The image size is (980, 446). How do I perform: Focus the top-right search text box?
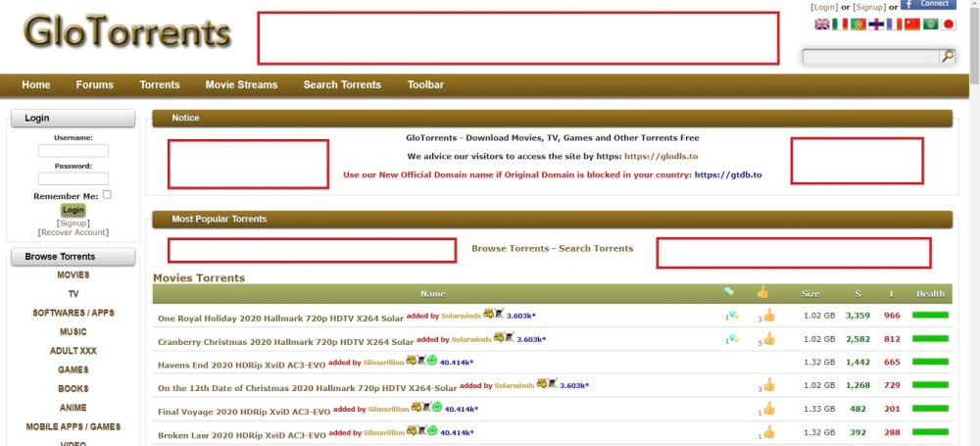[870, 57]
